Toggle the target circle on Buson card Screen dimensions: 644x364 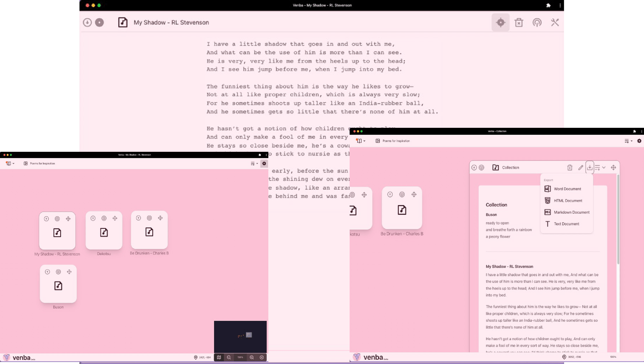point(58,272)
